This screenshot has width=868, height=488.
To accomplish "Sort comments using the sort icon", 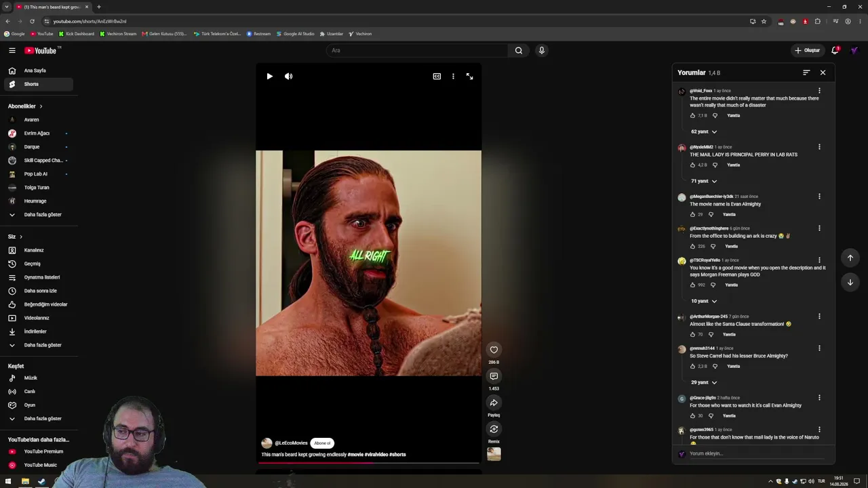I will [806, 73].
